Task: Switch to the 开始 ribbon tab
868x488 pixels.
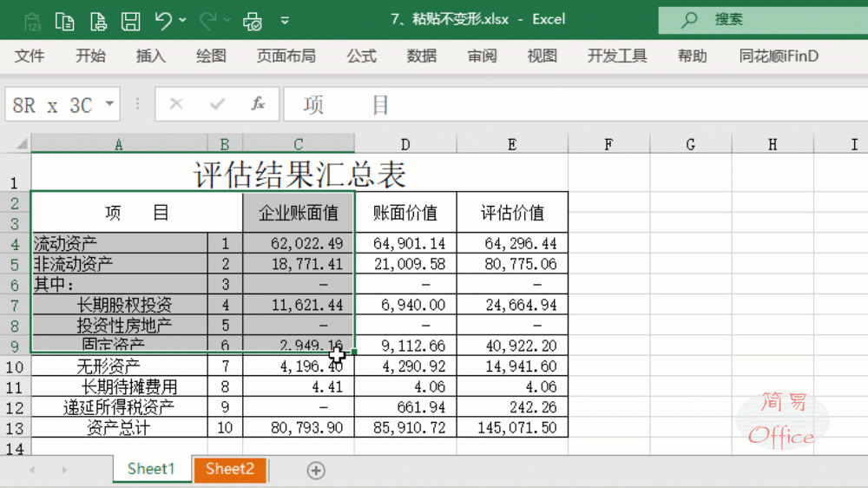Action: tap(90, 56)
